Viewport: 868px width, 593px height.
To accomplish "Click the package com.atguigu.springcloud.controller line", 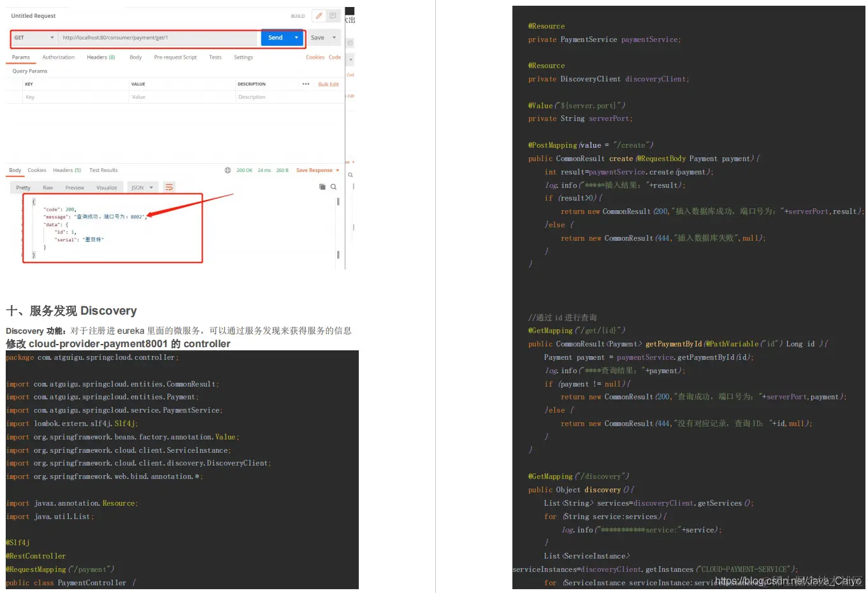I will coord(92,357).
